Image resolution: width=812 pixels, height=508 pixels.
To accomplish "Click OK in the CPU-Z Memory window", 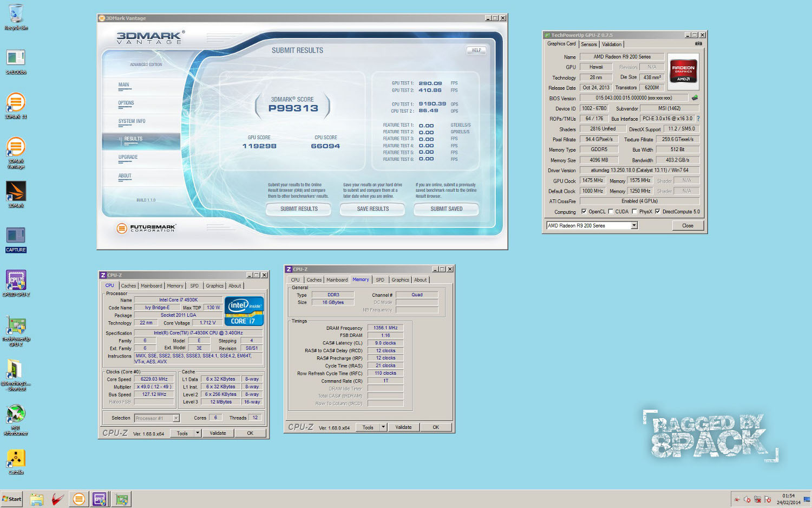I will [436, 427].
